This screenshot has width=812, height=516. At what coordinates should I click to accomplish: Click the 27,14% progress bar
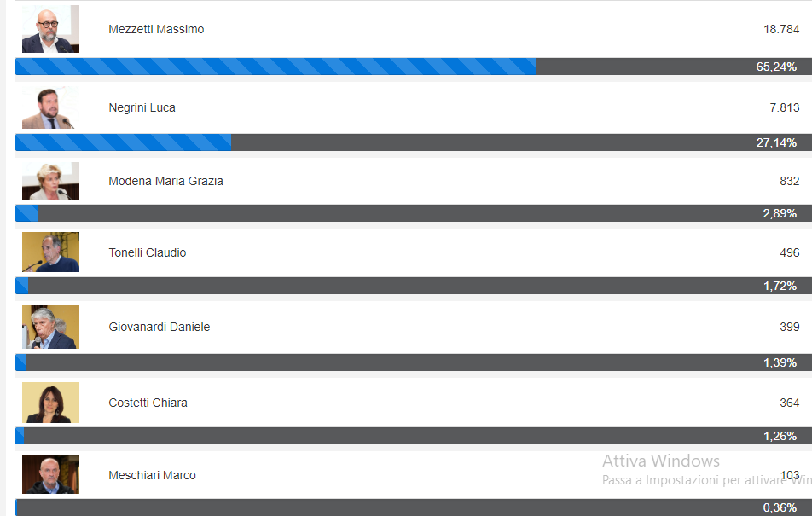click(x=413, y=142)
